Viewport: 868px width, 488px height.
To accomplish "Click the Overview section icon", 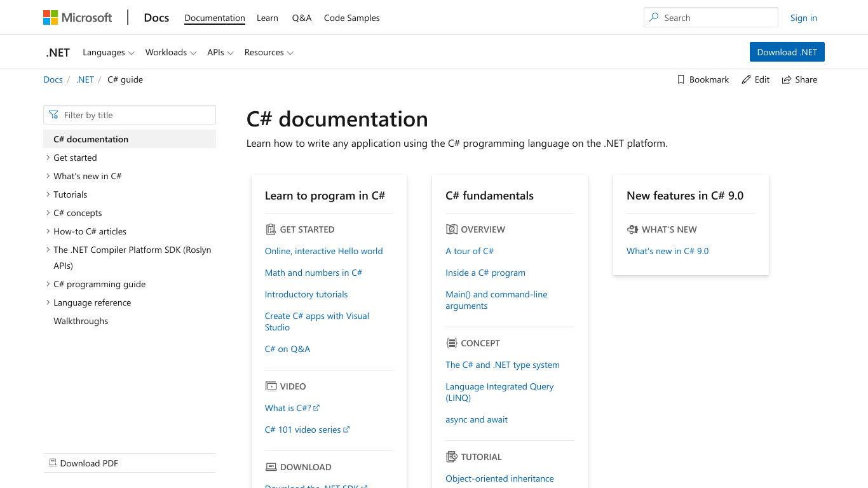I will point(452,229).
